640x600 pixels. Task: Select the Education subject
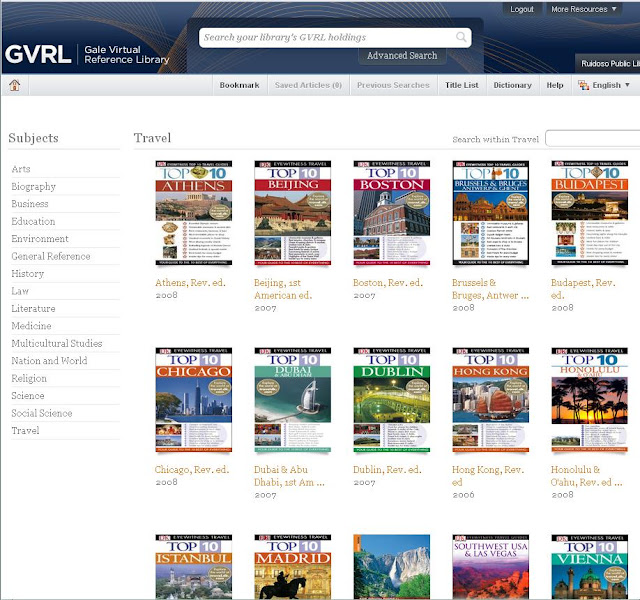click(33, 221)
